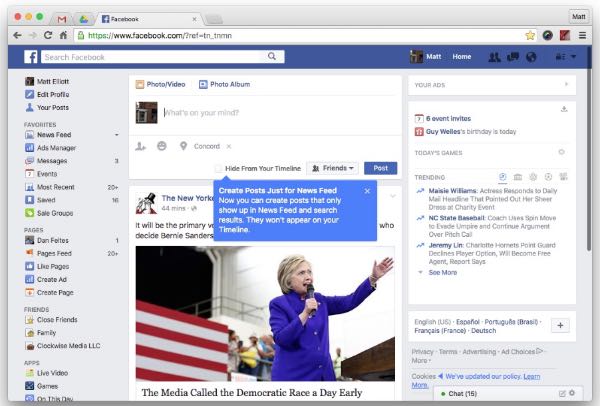Screen dimensions: 600x406
Task: Select the Photo Album composer tab
Action: click(x=225, y=84)
